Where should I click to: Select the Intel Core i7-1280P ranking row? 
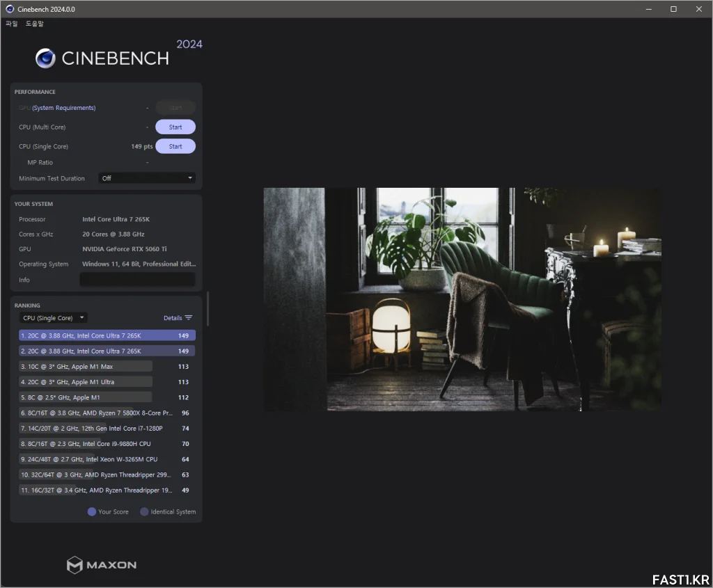click(x=107, y=428)
